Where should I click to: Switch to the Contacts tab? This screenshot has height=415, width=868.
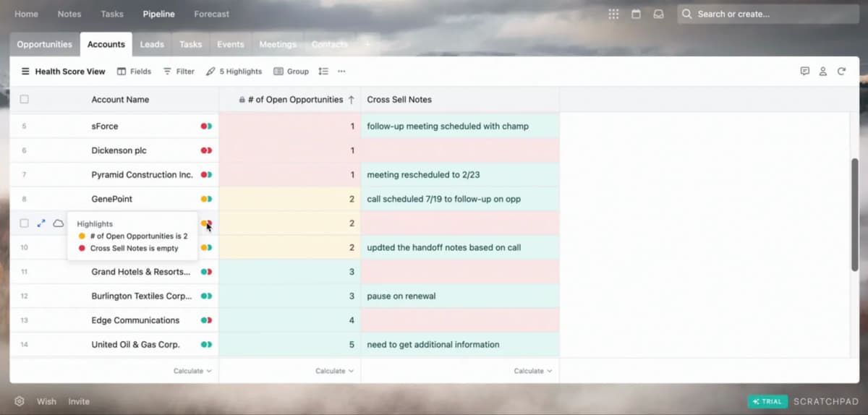click(330, 44)
